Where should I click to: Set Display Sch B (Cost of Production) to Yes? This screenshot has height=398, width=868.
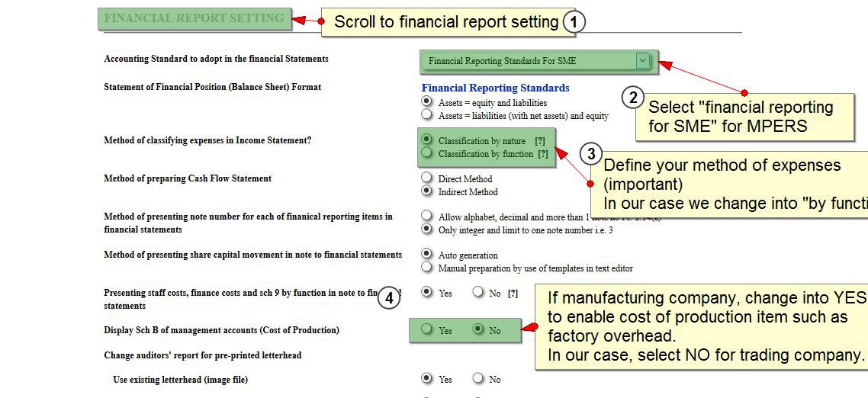(426, 329)
